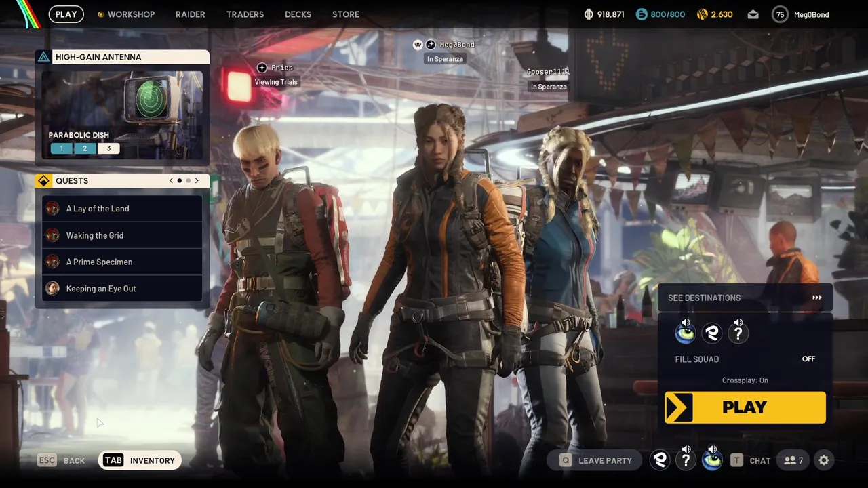Click 'In Speranza' status under Meg0Bond
868x488 pixels.
point(445,59)
